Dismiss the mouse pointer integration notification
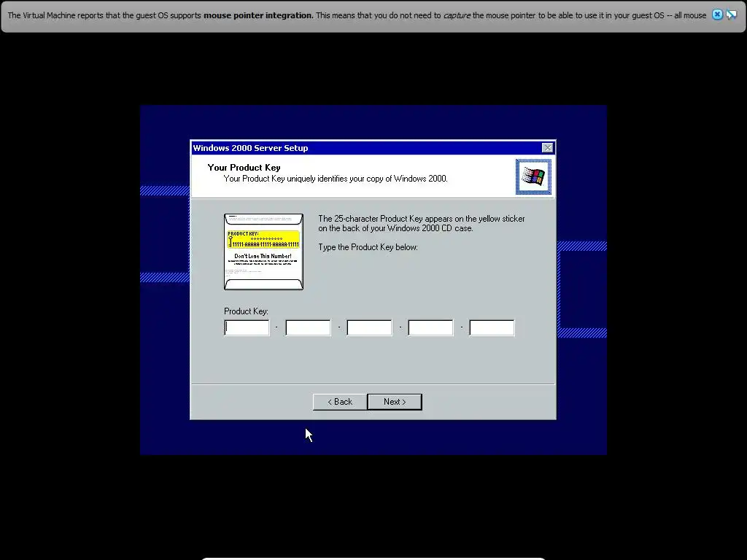 coord(717,15)
